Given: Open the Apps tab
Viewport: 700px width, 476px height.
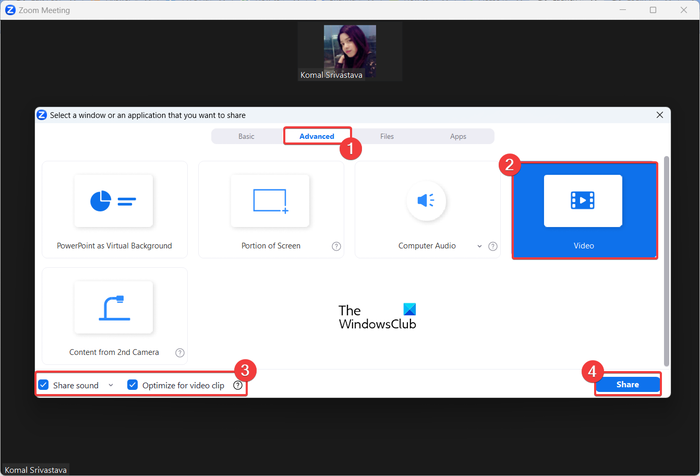Looking at the screenshot, I should point(458,136).
